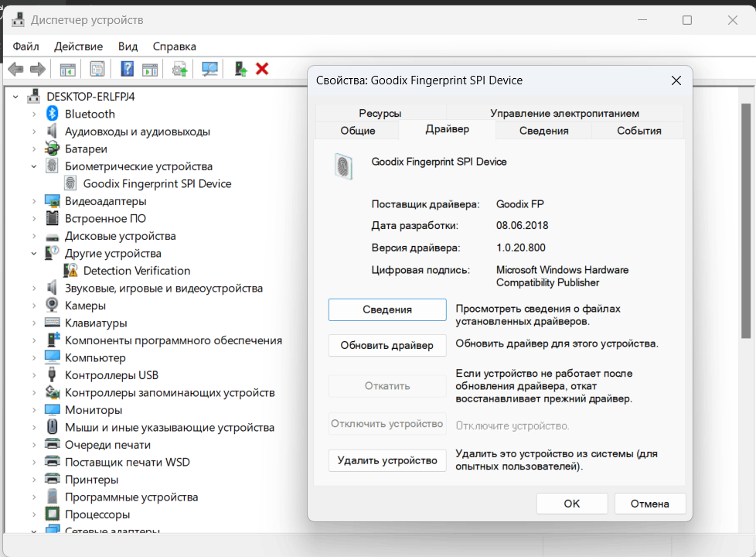
Task: Expand the Очереди печати category
Action: point(34,445)
